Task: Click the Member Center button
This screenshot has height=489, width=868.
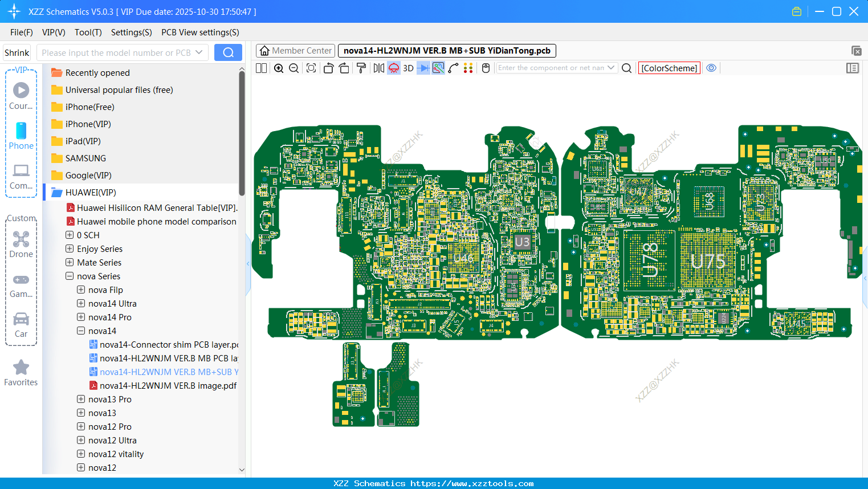Action: tap(296, 51)
